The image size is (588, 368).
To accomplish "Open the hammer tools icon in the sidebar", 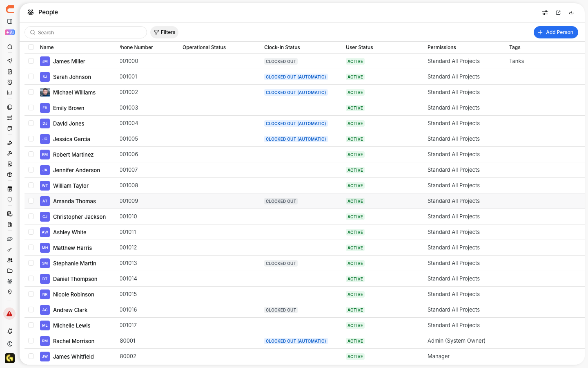I will [10, 153].
